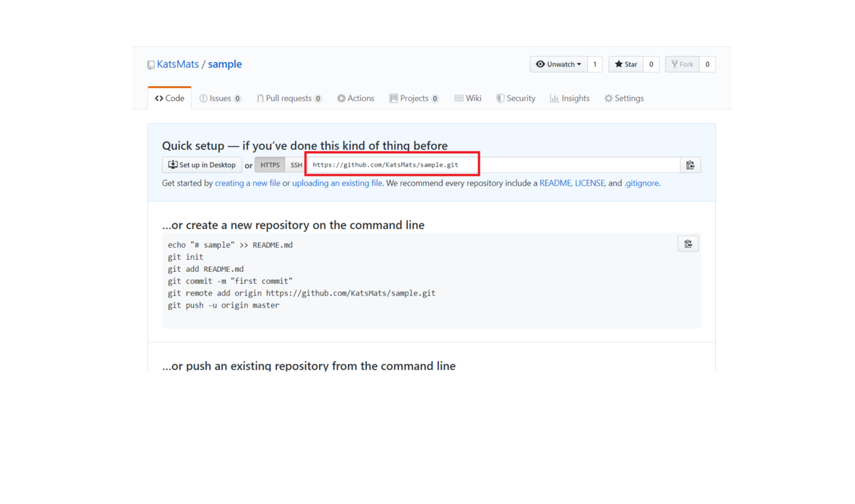
Task: Open the Issues tab
Action: coord(220,98)
